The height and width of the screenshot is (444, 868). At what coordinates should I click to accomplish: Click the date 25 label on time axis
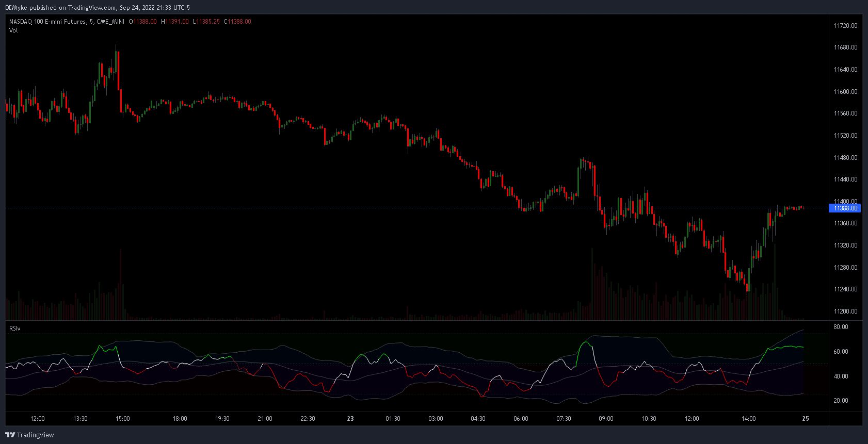[806, 419]
